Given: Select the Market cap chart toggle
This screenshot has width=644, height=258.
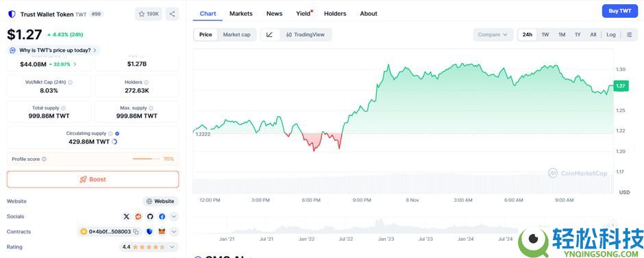Looking at the screenshot, I should click(236, 35).
